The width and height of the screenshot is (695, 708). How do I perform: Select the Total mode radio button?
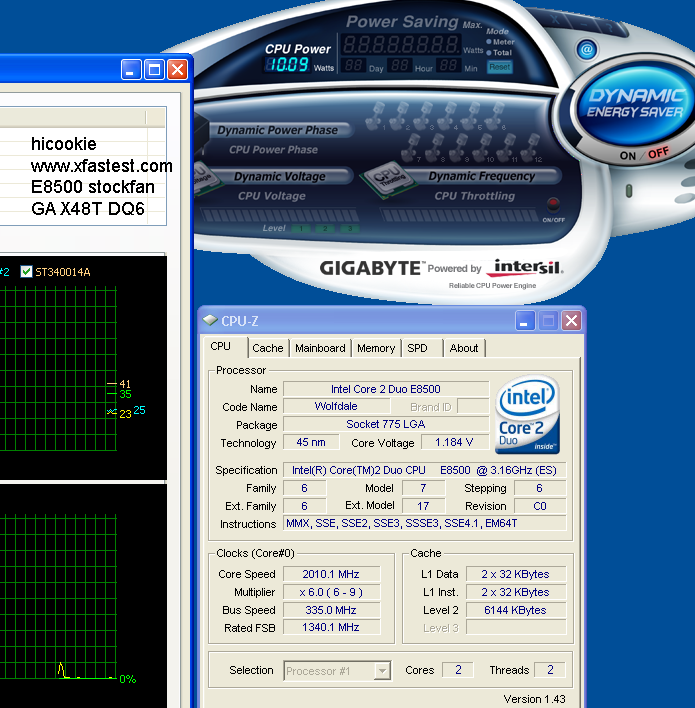tap(490, 53)
